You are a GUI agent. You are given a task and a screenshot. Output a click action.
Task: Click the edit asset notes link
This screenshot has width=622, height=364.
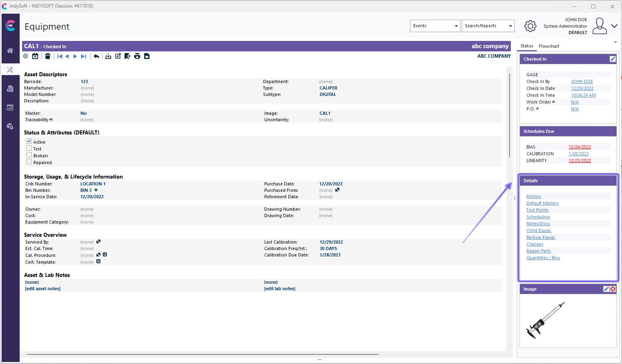43,289
